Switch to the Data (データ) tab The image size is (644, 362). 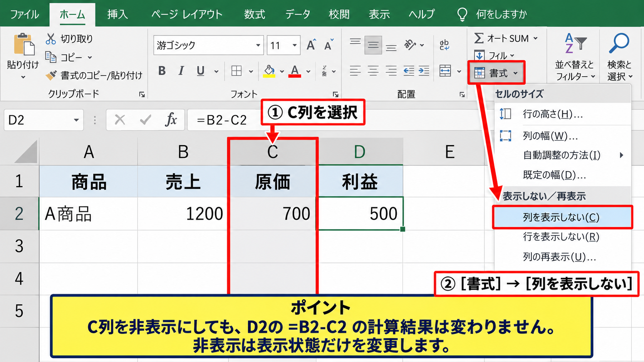pyautogui.click(x=298, y=14)
